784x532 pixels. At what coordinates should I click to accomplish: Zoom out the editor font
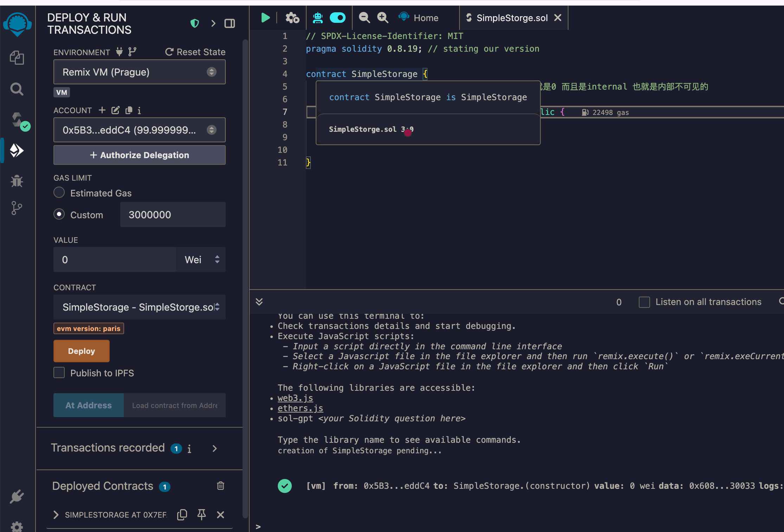click(x=364, y=18)
